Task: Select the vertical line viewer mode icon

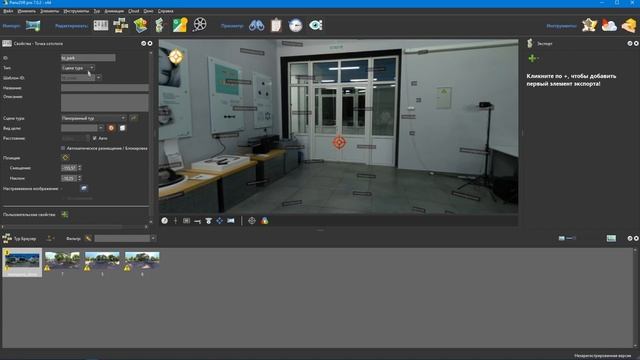Action: (176, 221)
